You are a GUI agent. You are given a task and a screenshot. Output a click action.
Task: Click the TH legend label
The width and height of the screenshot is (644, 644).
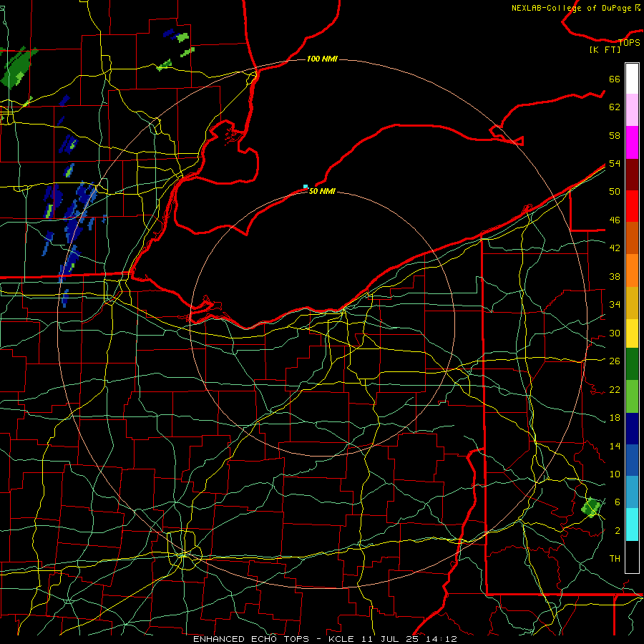tap(615, 558)
